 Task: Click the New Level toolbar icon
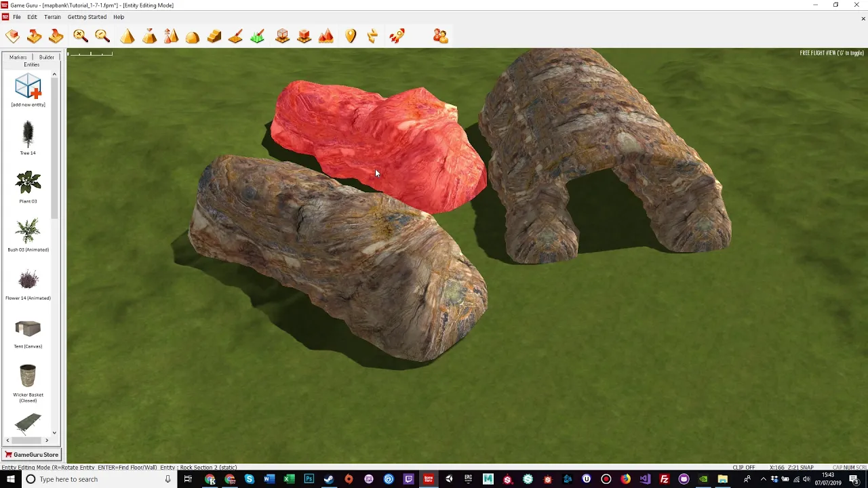click(x=12, y=36)
